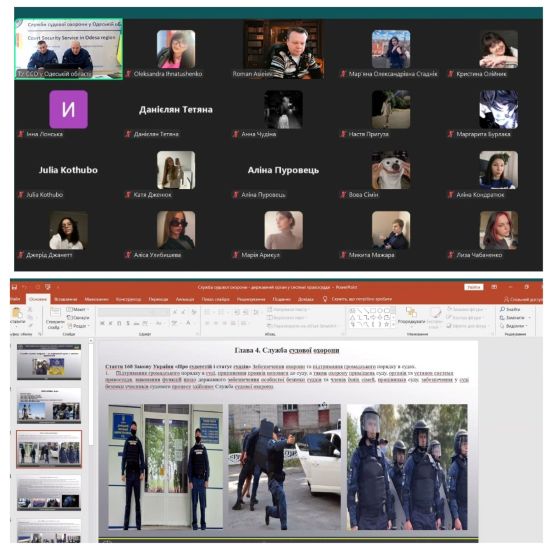550x550 pixels.
Task: Click the Undo arrow in quick access toolbar
Action: [x=25, y=287]
